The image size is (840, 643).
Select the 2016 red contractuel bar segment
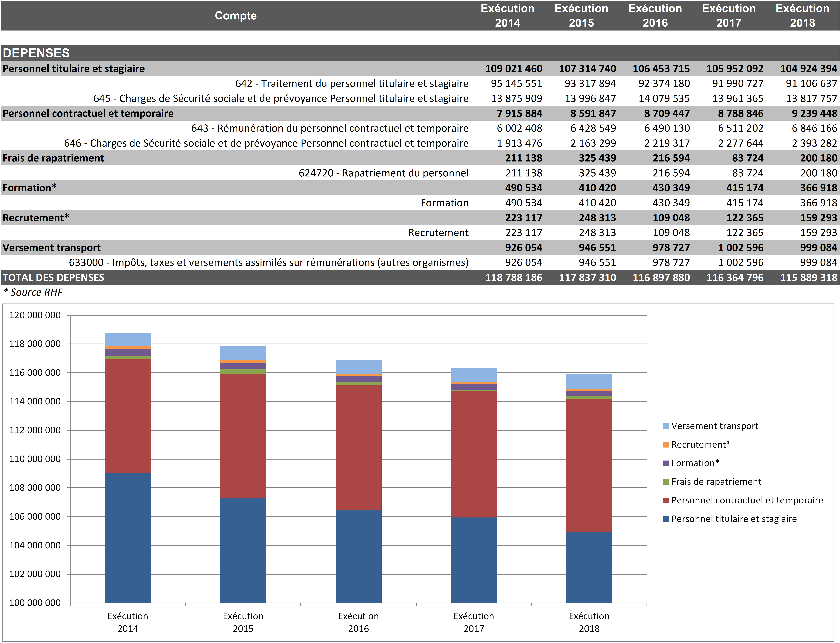[x=358, y=447]
